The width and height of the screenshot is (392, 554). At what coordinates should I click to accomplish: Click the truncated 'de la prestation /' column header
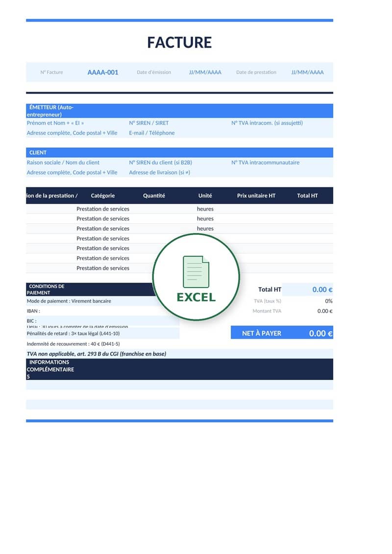coord(52,195)
